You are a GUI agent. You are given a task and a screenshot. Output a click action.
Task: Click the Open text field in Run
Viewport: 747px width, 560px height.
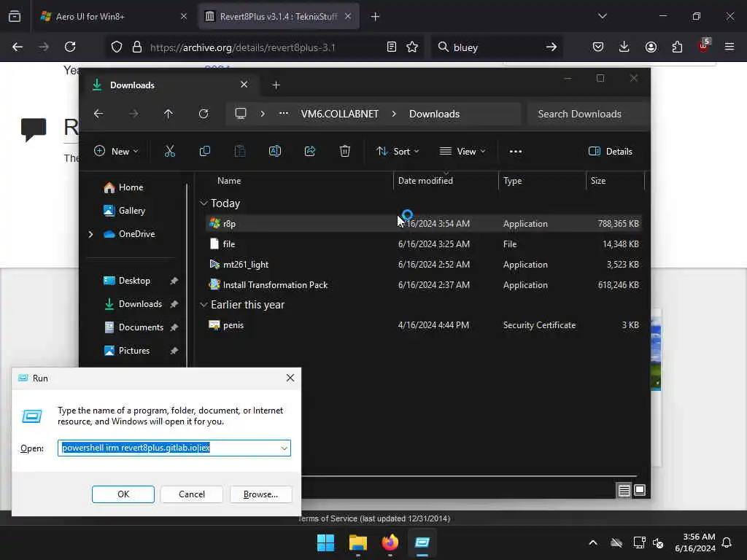point(174,448)
